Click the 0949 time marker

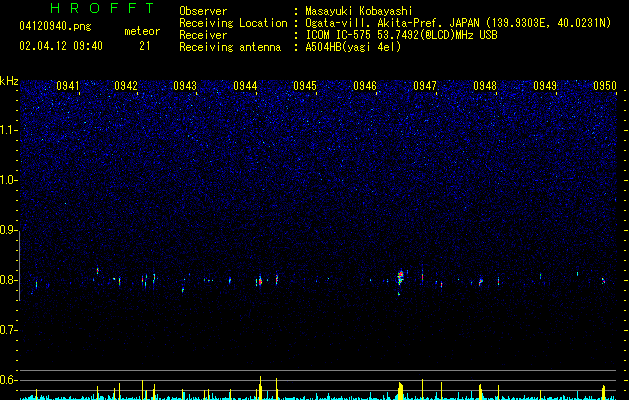(x=545, y=86)
